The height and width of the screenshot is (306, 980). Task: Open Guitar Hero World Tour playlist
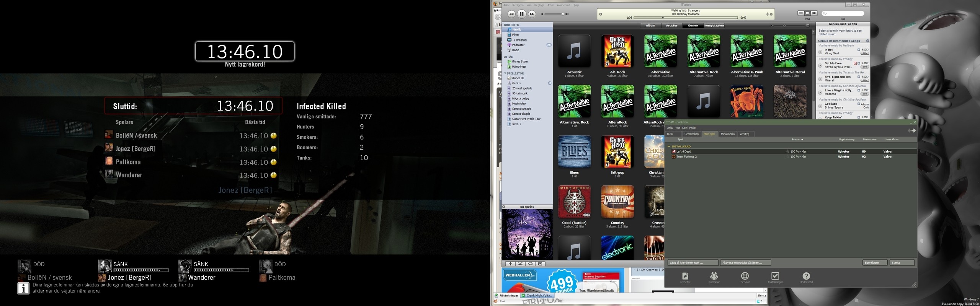(527, 119)
